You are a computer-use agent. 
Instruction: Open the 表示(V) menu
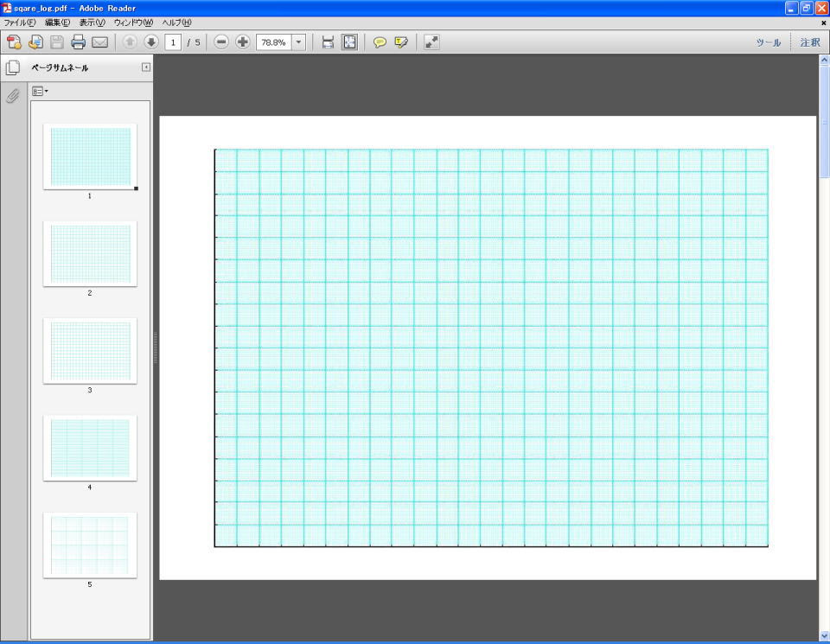click(x=93, y=22)
